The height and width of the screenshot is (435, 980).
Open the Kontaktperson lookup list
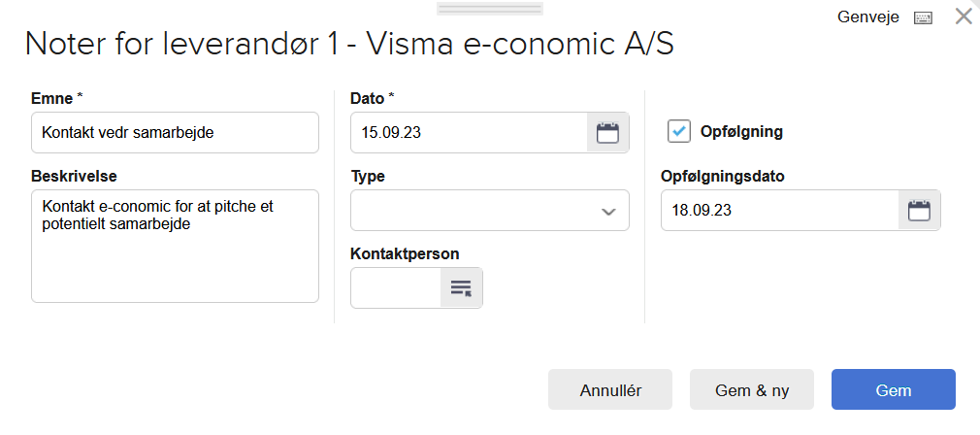pos(461,287)
